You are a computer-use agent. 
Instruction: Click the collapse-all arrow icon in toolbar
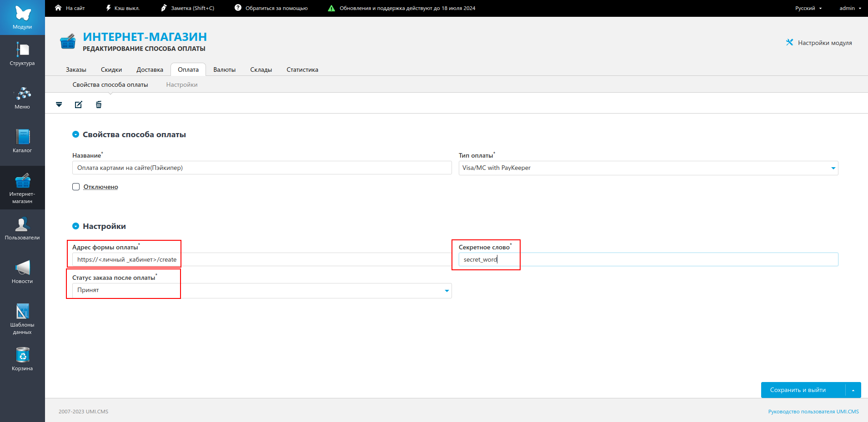tap(59, 105)
